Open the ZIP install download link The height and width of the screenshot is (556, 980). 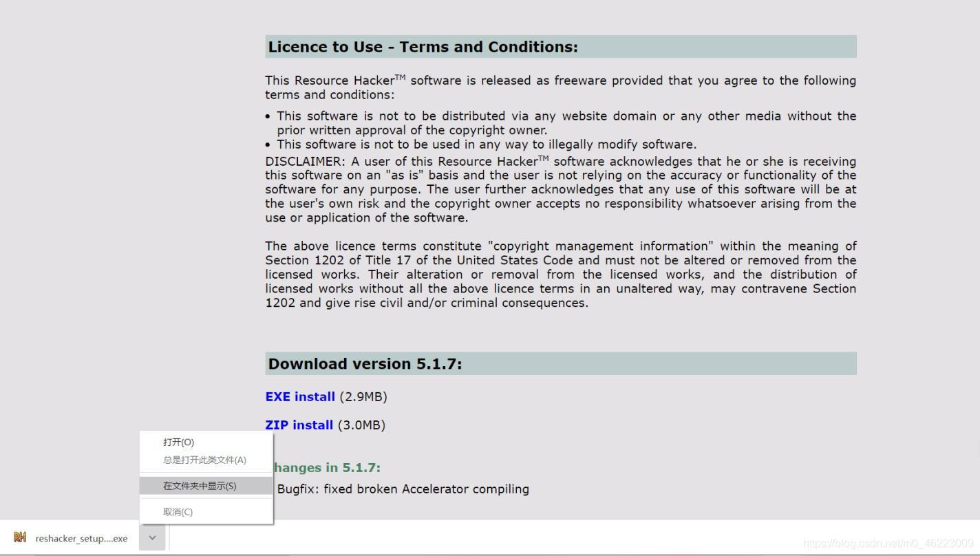pyautogui.click(x=299, y=425)
